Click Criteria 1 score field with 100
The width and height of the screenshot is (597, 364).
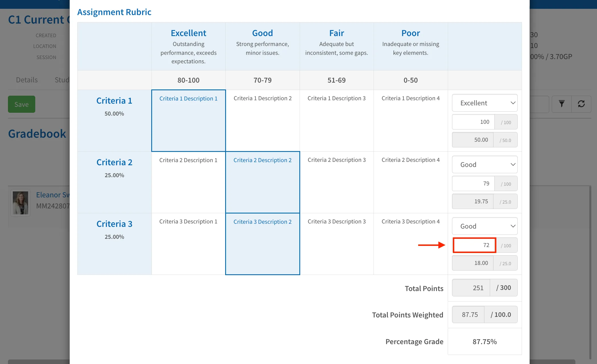[473, 122]
